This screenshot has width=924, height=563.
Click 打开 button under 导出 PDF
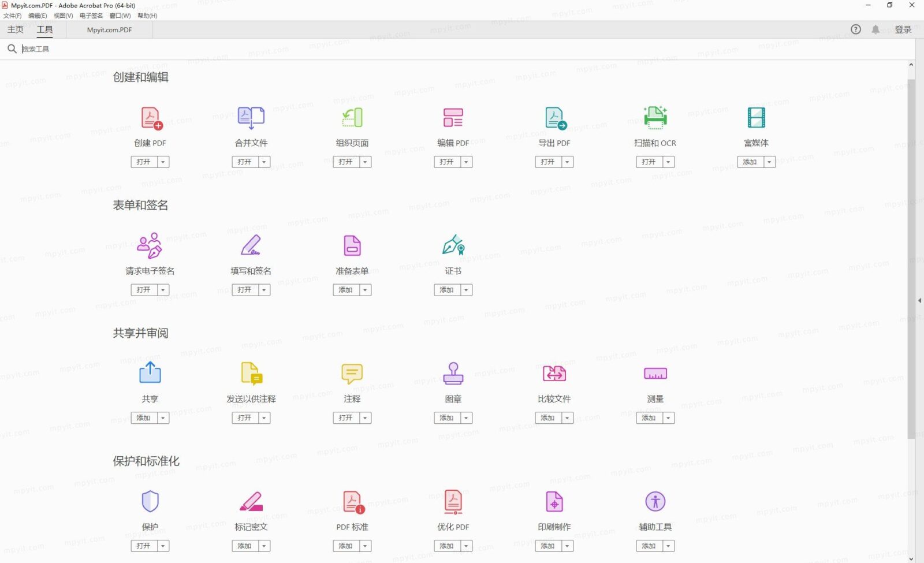click(548, 162)
